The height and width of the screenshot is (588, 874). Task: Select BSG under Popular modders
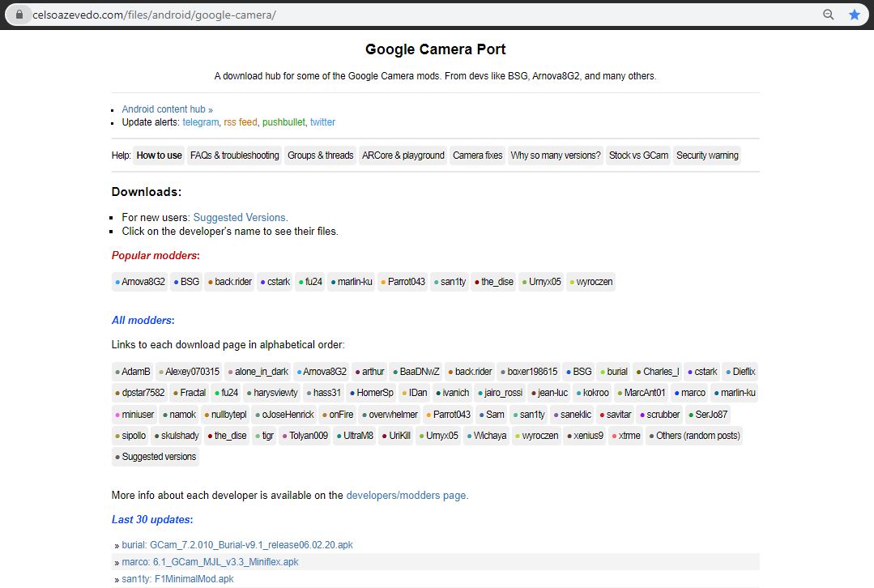[x=187, y=282]
